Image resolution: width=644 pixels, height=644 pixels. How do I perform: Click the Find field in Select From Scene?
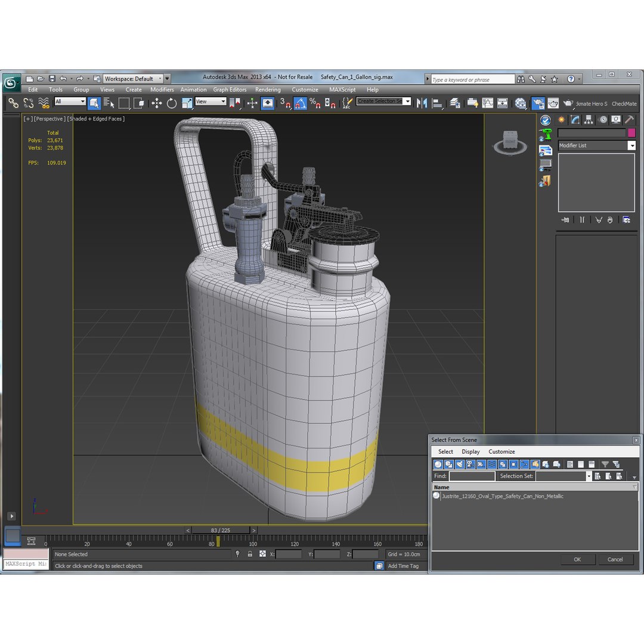[472, 476]
